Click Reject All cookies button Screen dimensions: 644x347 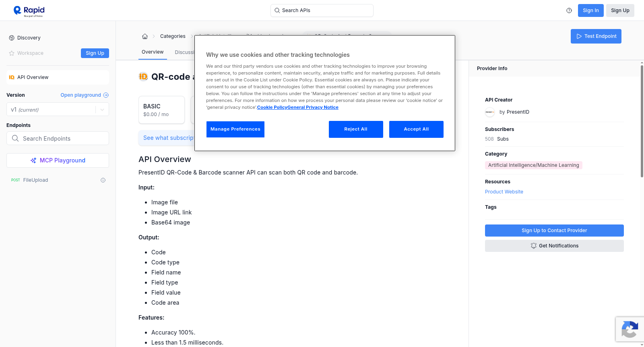tap(356, 129)
